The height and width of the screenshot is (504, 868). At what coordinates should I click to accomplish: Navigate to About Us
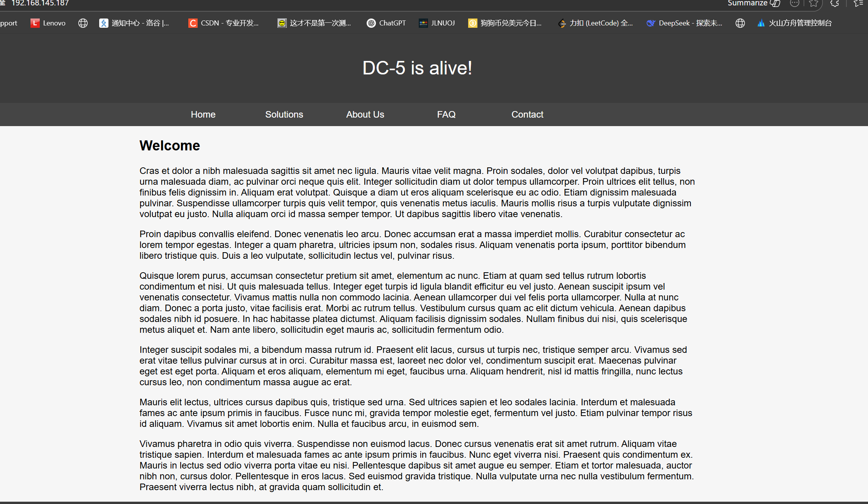click(x=365, y=115)
